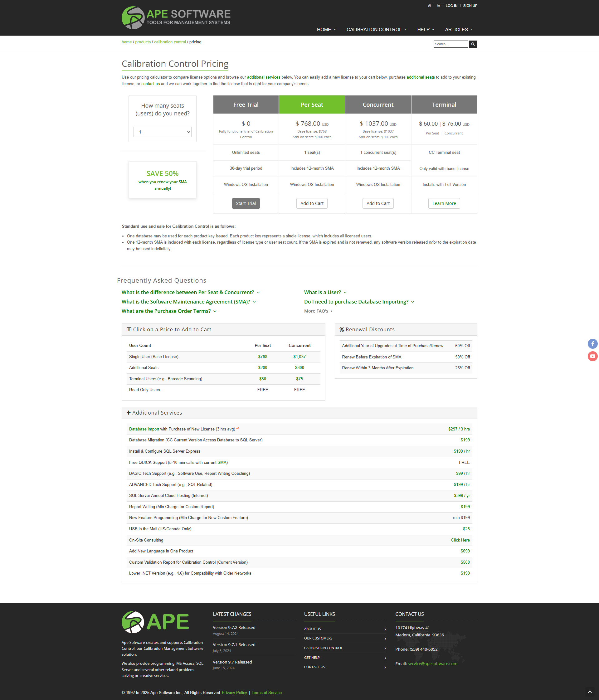
Task: Click the APE logo in the footer
Action: click(x=155, y=622)
